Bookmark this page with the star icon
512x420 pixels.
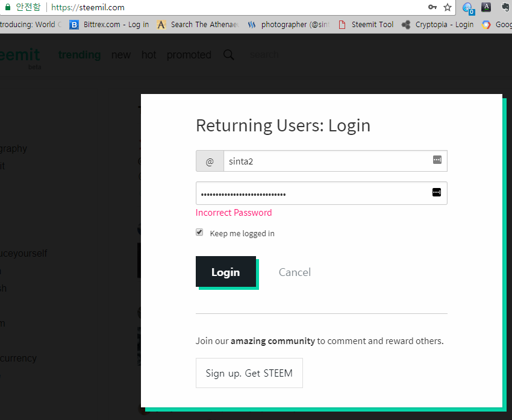point(448,7)
